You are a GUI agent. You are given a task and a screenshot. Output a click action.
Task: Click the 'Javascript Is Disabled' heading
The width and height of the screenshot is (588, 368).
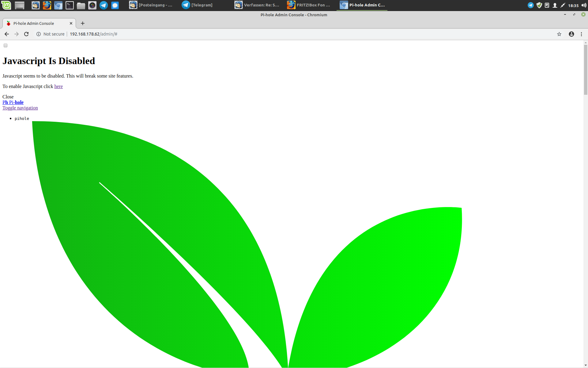[49, 61]
